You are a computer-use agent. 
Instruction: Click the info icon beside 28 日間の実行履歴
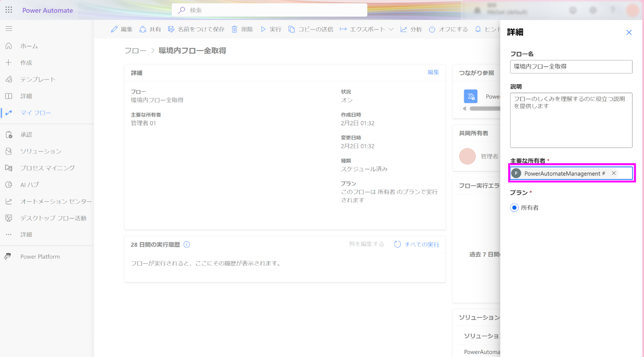(187, 244)
